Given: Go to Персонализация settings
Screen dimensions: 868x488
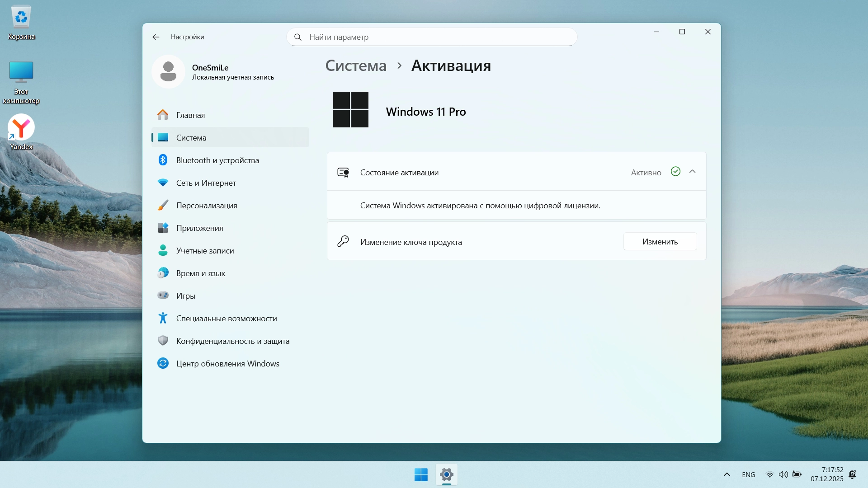Looking at the screenshot, I should point(206,206).
